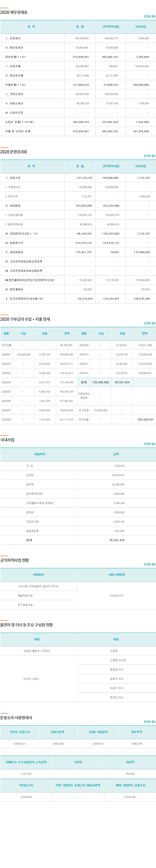This screenshot has width=156, height=868.
Task: Click '기본순자산 편입액' cell
Action: click(x=84, y=396)
